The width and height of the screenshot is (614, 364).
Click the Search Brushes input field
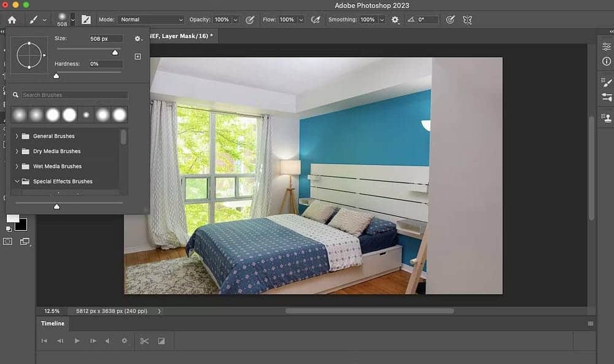point(75,95)
